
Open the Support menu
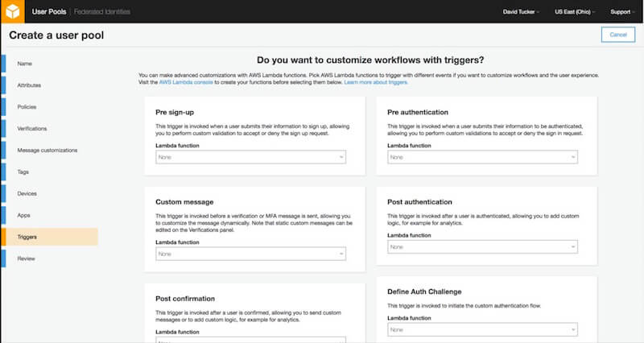[621, 12]
